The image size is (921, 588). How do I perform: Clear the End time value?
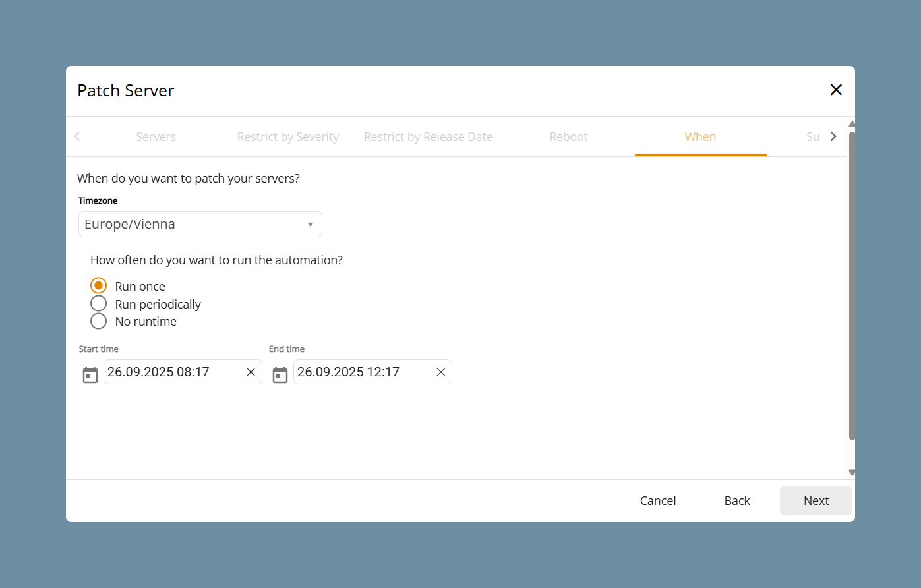point(441,372)
